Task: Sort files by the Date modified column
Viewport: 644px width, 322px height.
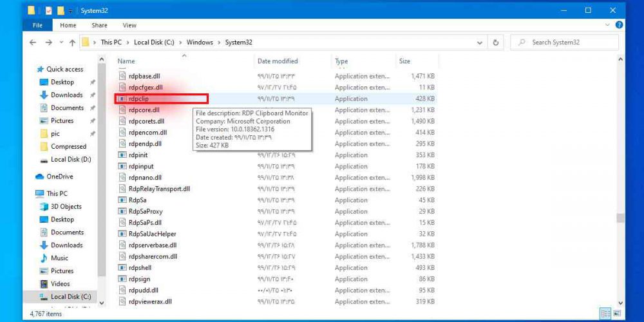Action: click(x=278, y=61)
